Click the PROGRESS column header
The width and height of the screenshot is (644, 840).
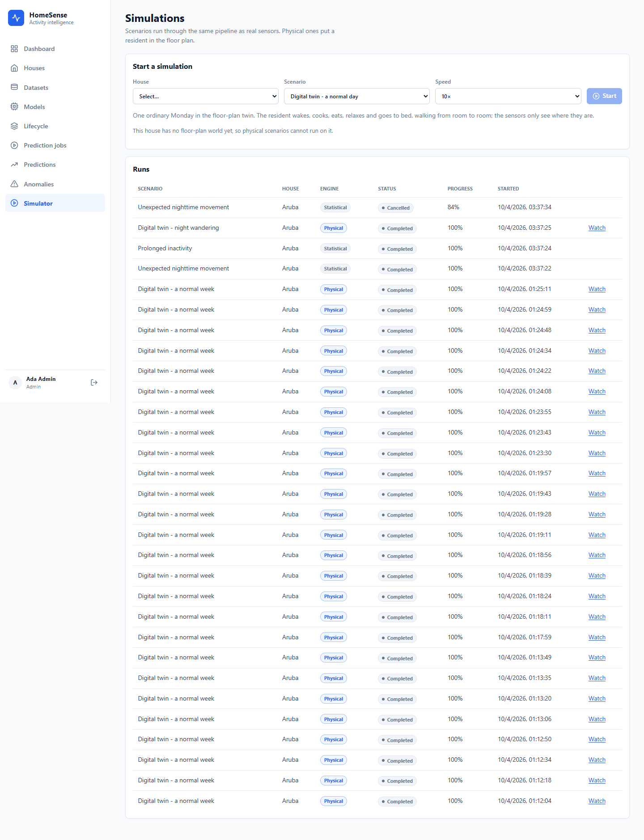tap(460, 189)
